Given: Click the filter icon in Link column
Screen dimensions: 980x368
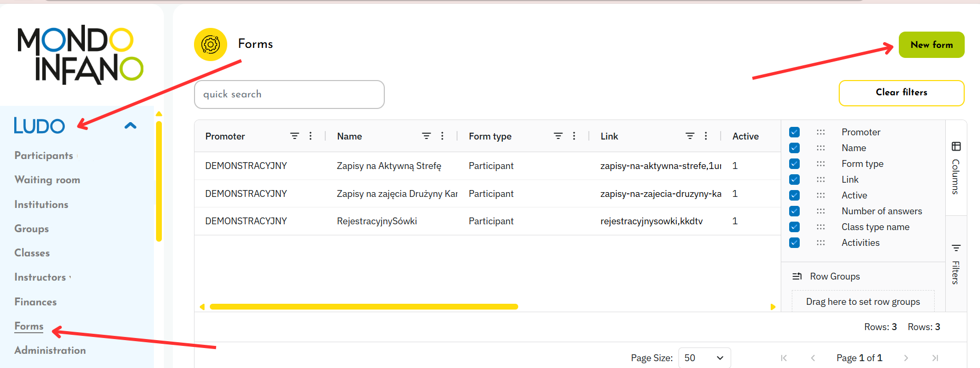Looking at the screenshot, I should (690, 136).
